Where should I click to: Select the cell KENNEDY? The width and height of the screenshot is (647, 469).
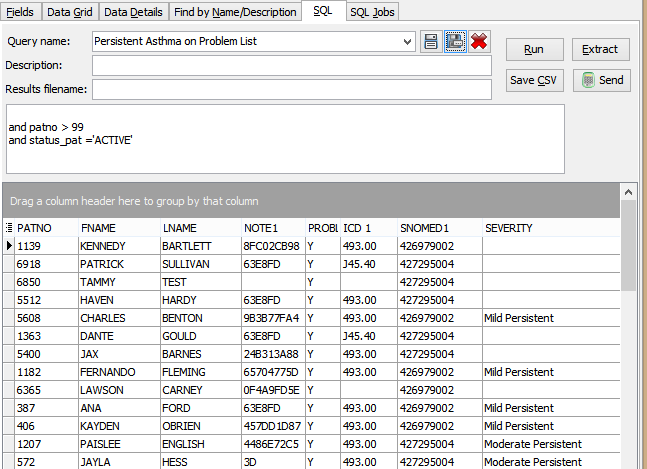point(119,246)
